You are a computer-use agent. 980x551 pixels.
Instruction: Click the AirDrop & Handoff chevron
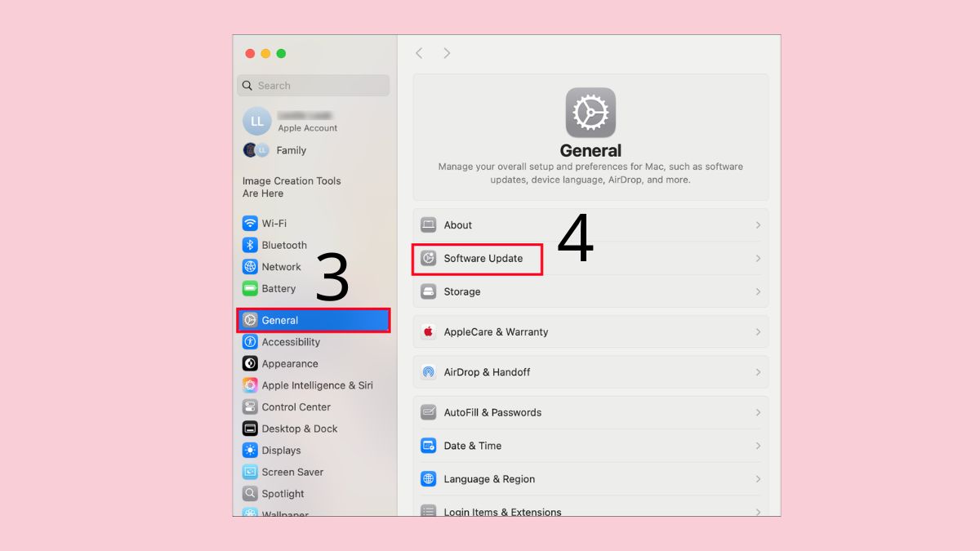(758, 371)
